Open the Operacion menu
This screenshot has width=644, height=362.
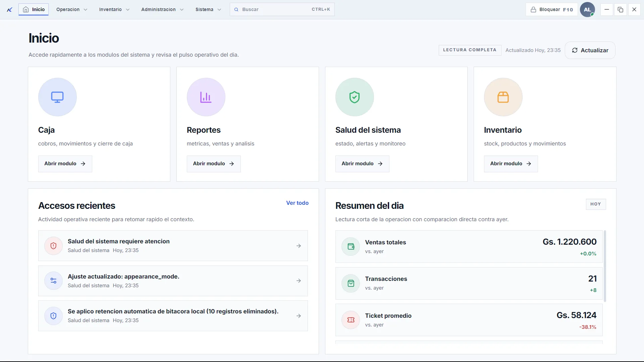[x=72, y=9]
